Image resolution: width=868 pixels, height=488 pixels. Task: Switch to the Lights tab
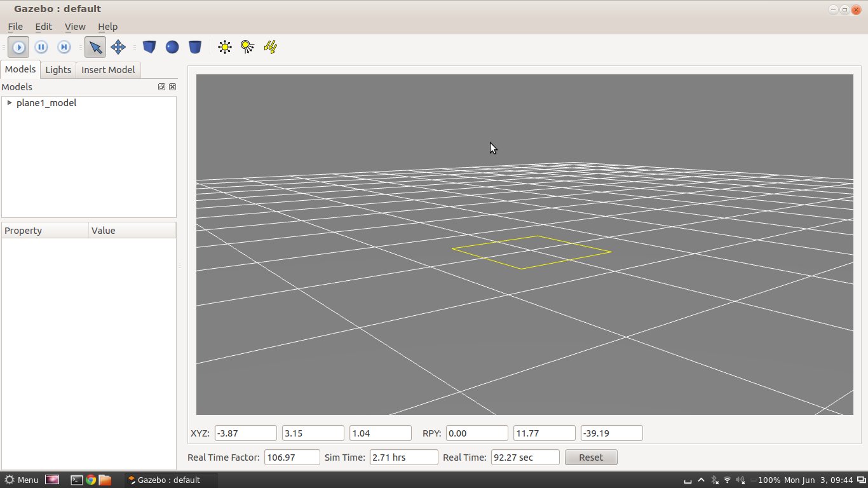(58, 70)
